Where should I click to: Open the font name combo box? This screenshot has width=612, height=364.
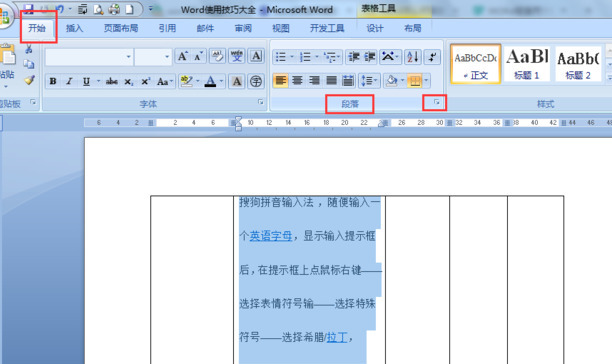click(89, 57)
